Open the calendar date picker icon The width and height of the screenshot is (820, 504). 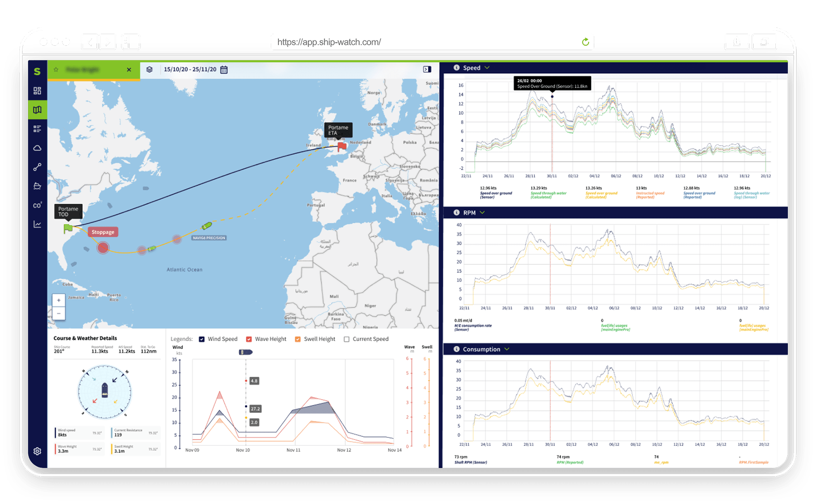pyautogui.click(x=224, y=70)
